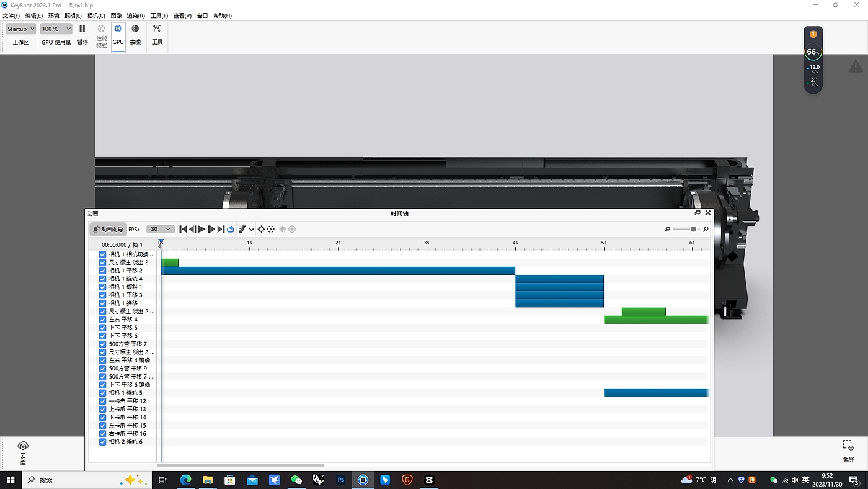The height and width of the screenshot is (489, 868).
Task: Open the 相机(C) menu
Action: [x=96, y=16]
